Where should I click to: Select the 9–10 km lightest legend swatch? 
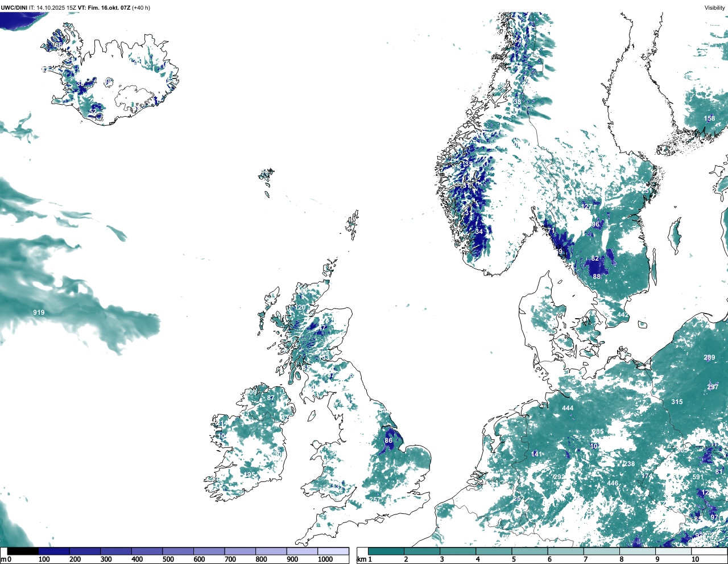pos(673,551)
